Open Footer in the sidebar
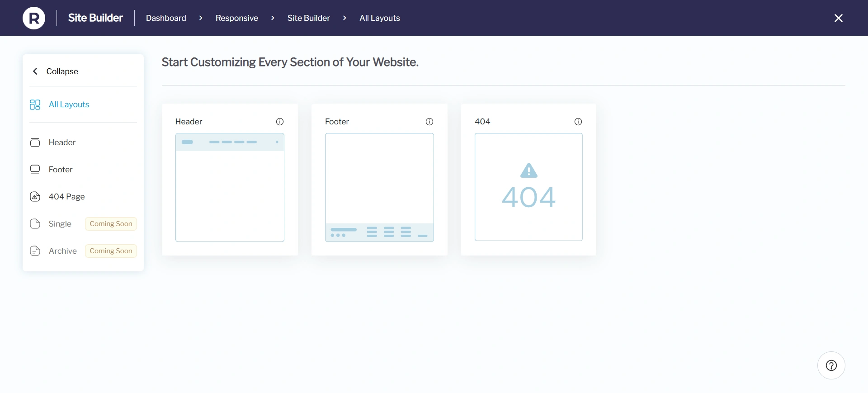 [x=61, y=170]
